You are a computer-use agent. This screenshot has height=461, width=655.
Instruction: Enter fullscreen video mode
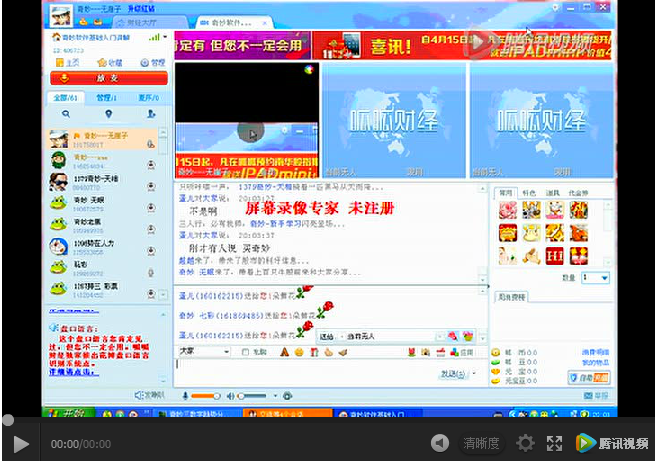[x=555, y=443]
